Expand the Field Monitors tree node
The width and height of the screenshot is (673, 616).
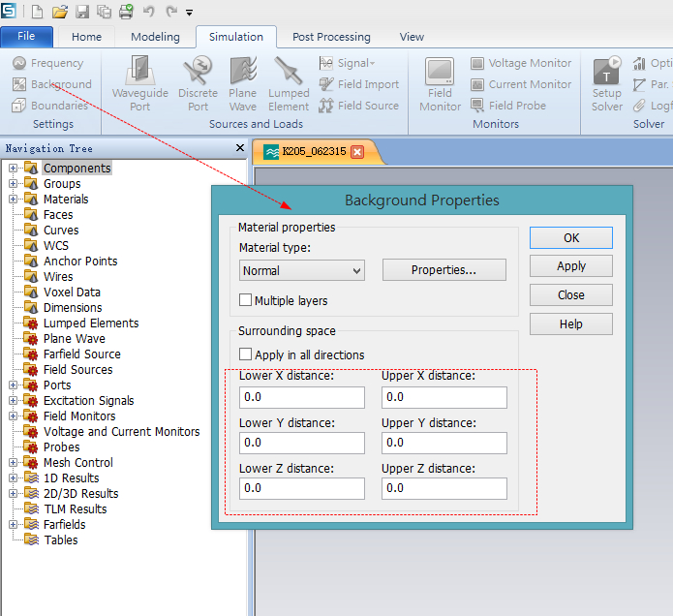click(x=13, y=416)
